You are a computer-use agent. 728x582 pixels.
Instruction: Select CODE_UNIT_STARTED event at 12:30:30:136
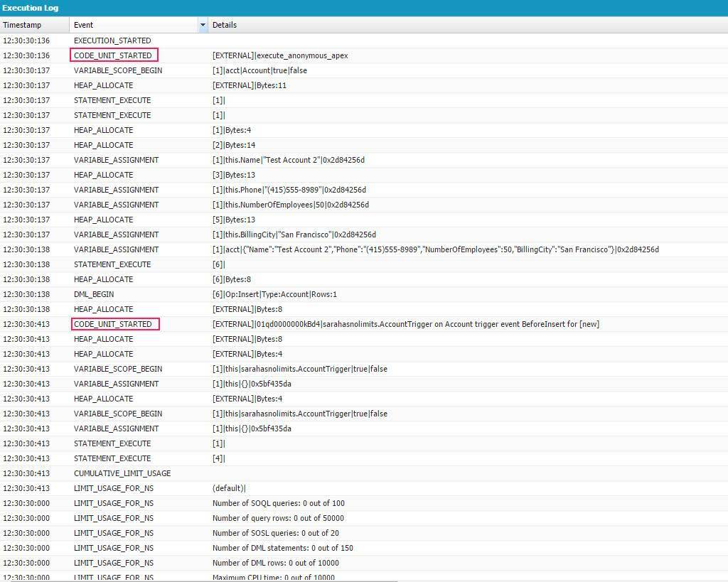(x=113, y=55)
